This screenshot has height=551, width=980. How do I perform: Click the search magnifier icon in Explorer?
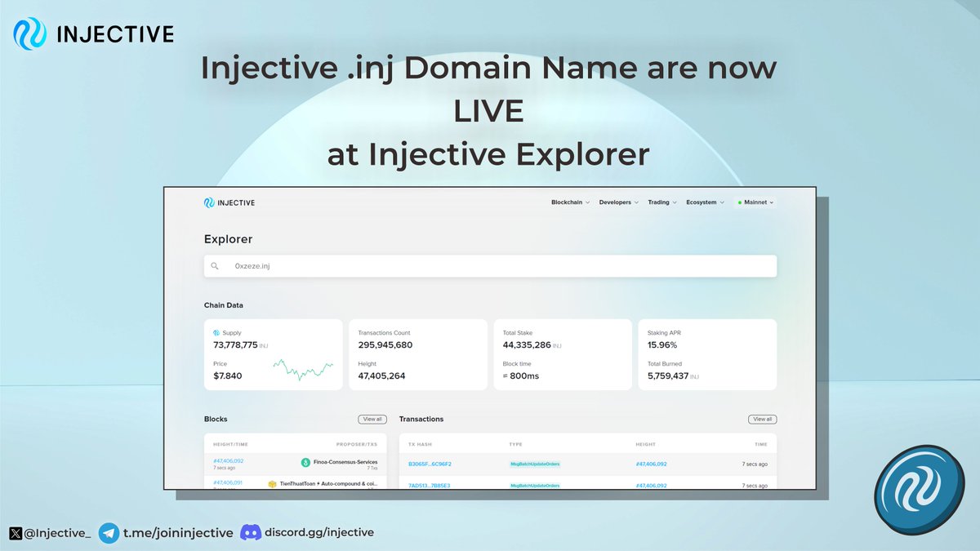215,266
